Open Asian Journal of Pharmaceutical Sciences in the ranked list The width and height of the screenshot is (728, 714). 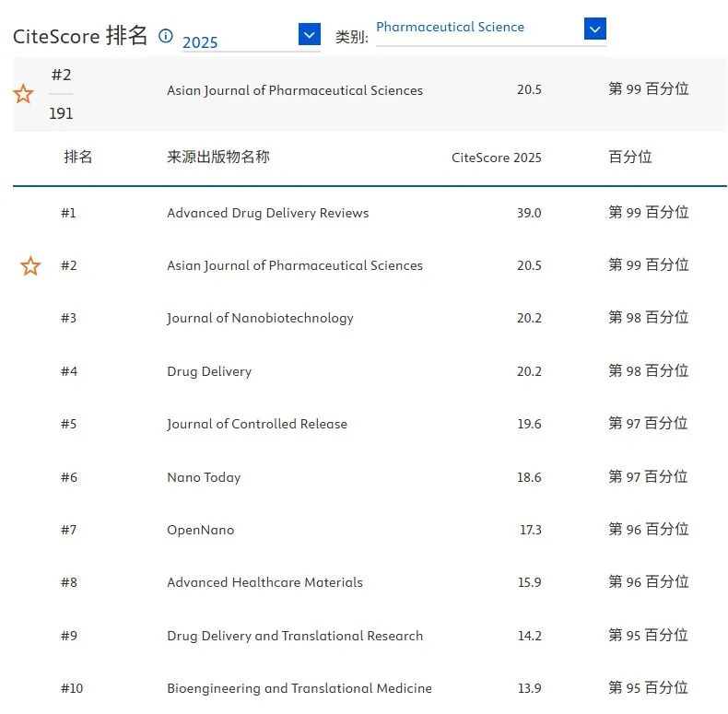295,265
